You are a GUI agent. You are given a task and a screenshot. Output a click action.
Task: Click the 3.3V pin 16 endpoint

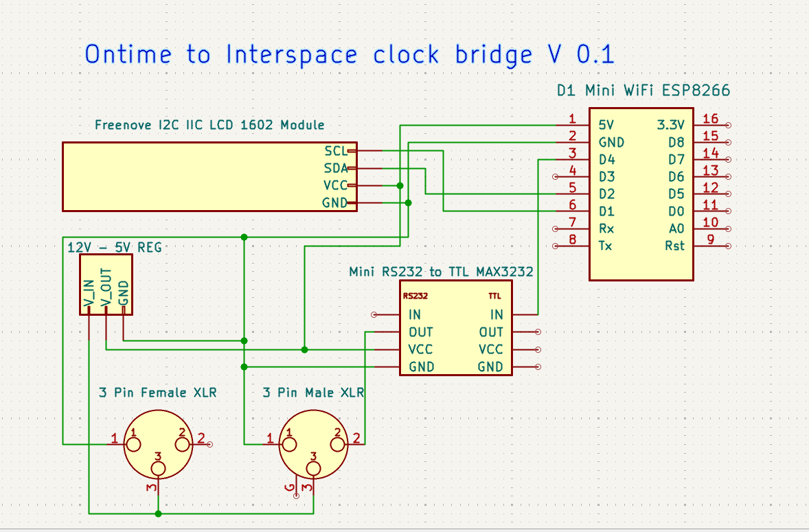point(727,125)
